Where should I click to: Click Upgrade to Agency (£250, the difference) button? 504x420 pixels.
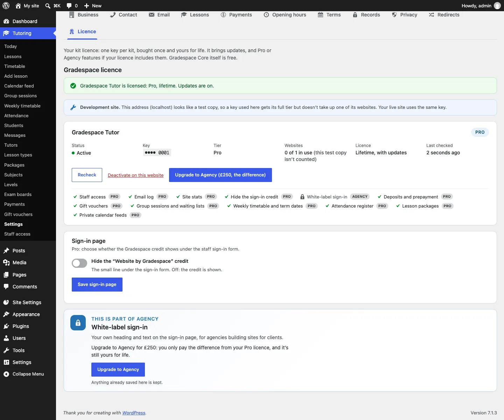[220, 175]
